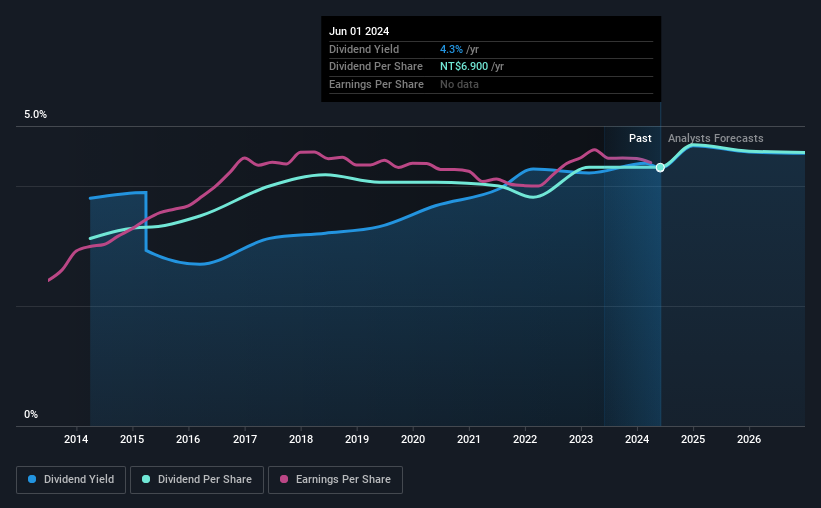
Task: Click the 2022 x-axis label
Action: coord(525,439)
